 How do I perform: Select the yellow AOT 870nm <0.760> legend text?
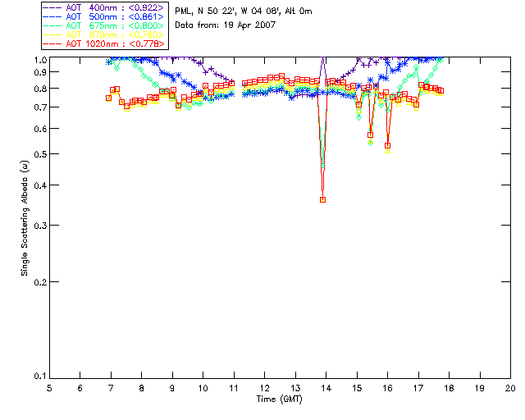point(115,34)
